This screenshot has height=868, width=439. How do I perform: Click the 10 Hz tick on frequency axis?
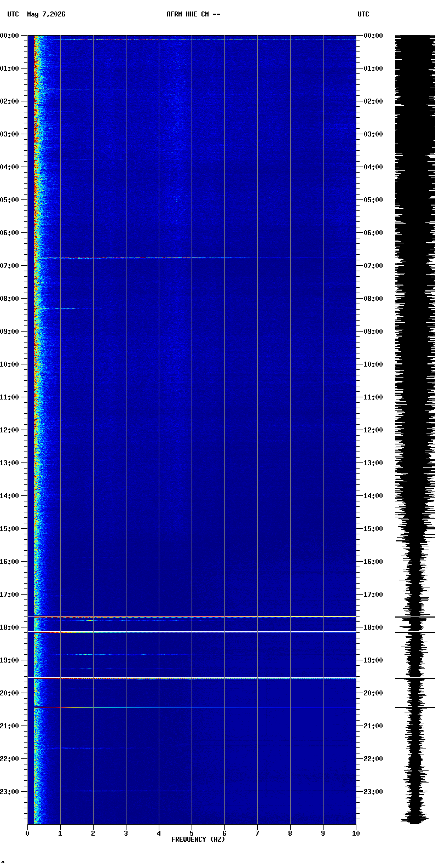(356, 833)
